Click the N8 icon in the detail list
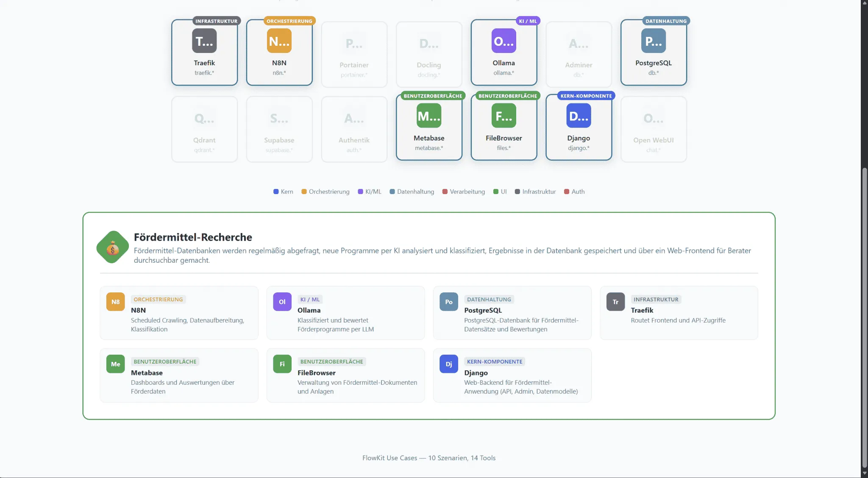Image resolution: width=868 pixels, height=478 pixels. tap(115, 302)
